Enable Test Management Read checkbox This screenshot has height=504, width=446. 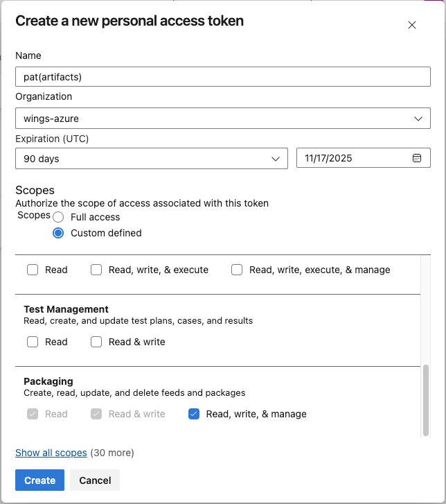click(33, 342)
